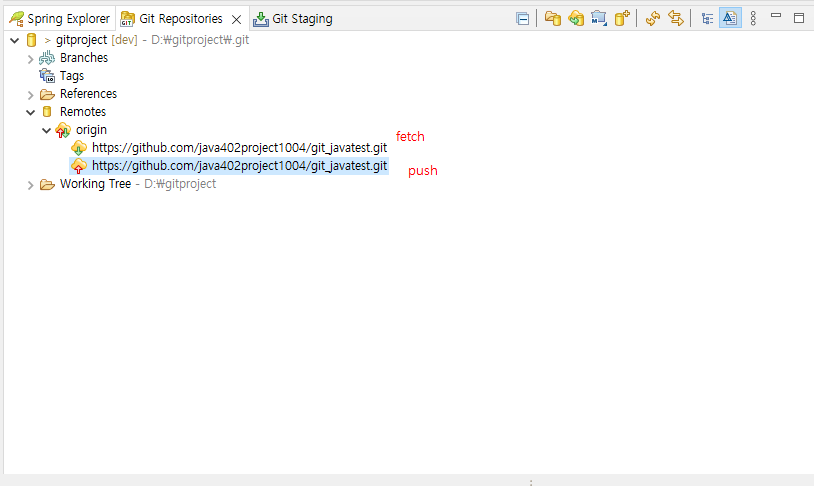
Task: Click the Git Staging tab icon
Action: click(261, 19)
